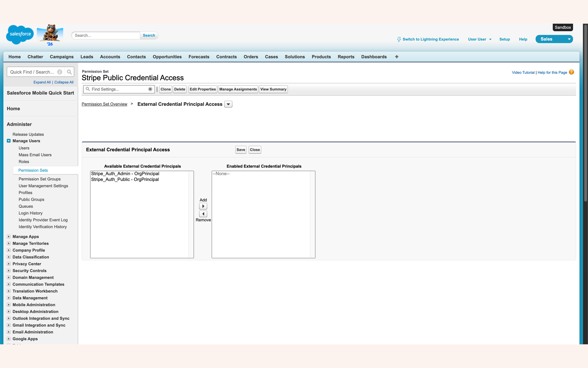Viewport: 588px width, 368px height.
Task: Click the lightning bolt icon beside Switch to Lightning
Action: point(399,39)
